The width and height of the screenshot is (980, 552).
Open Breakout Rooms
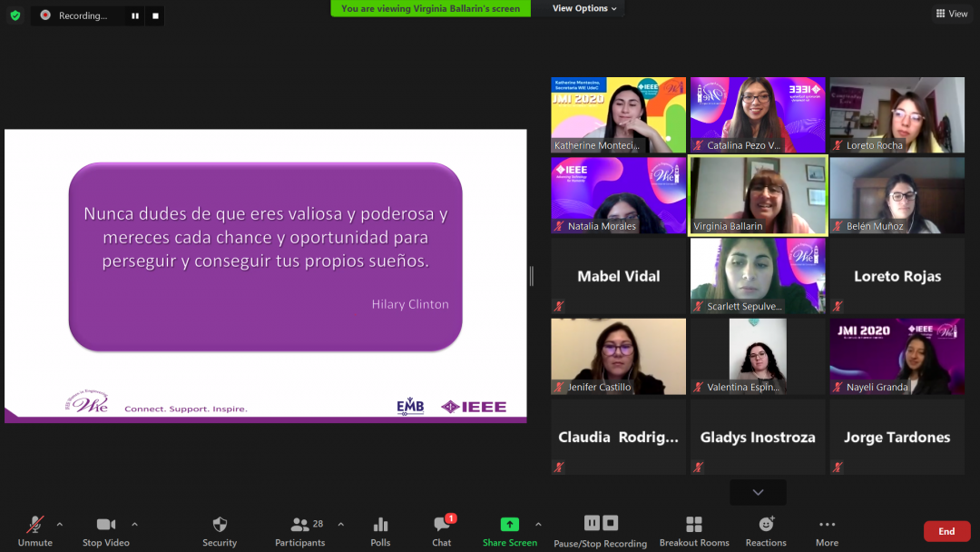coord(694,525)
